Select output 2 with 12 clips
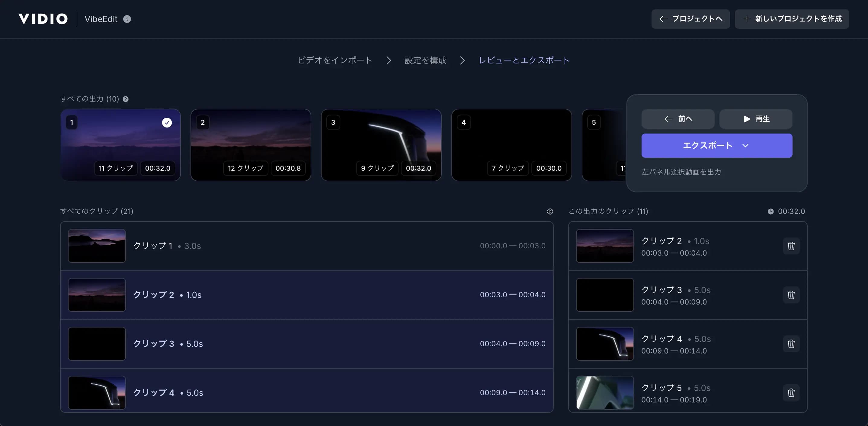This screenshot has width=868, height=426. [x=251, y=145]
